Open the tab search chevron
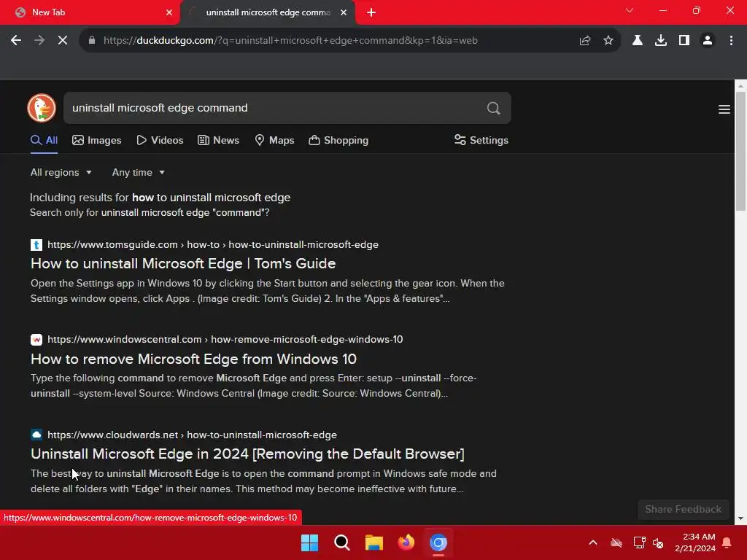Image resolution: width=747 pixels, height=560 pixels. point(630,10)
